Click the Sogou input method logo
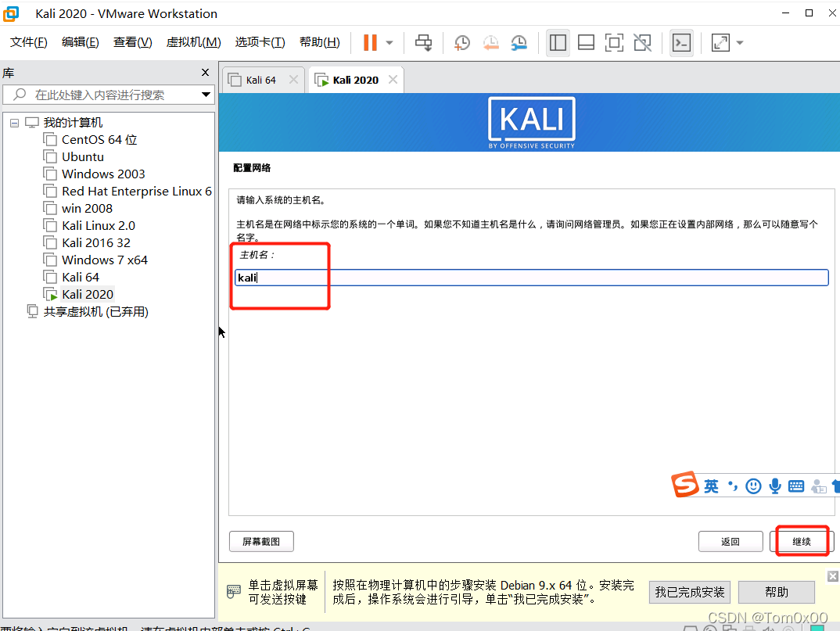The width and height of the screenshot is (840, 631). (684, 484)
